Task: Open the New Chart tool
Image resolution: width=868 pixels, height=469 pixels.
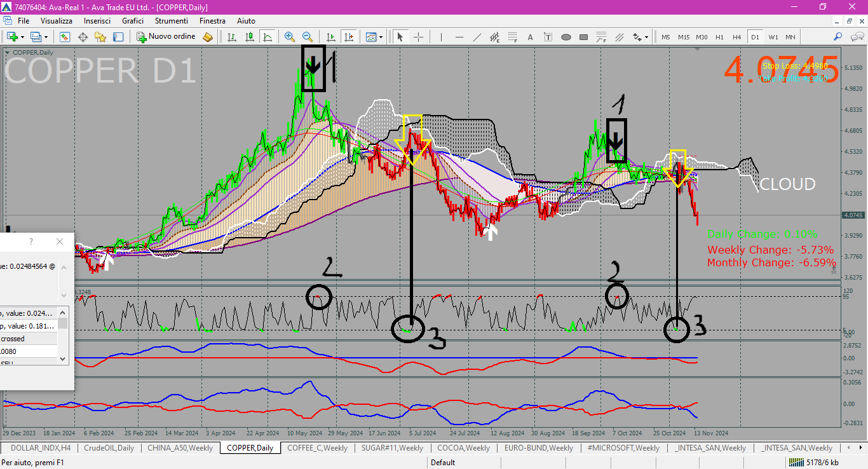Action: coord(12,37)
